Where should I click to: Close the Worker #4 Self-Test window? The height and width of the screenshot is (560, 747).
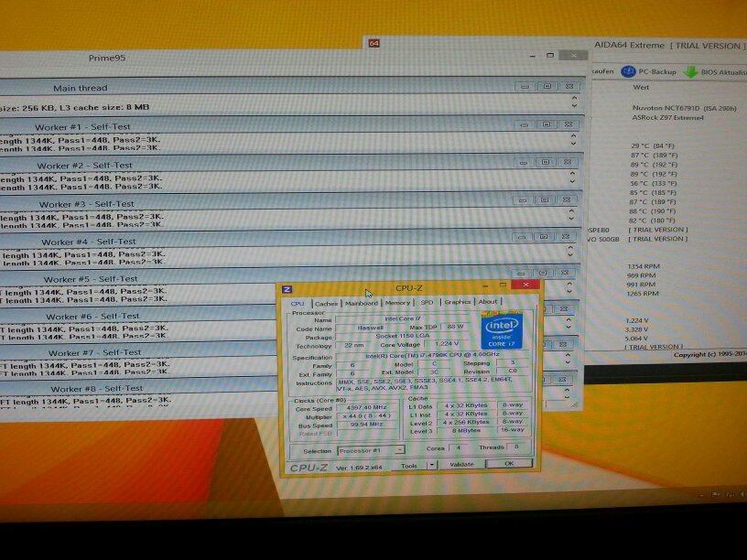click(566, 236)
